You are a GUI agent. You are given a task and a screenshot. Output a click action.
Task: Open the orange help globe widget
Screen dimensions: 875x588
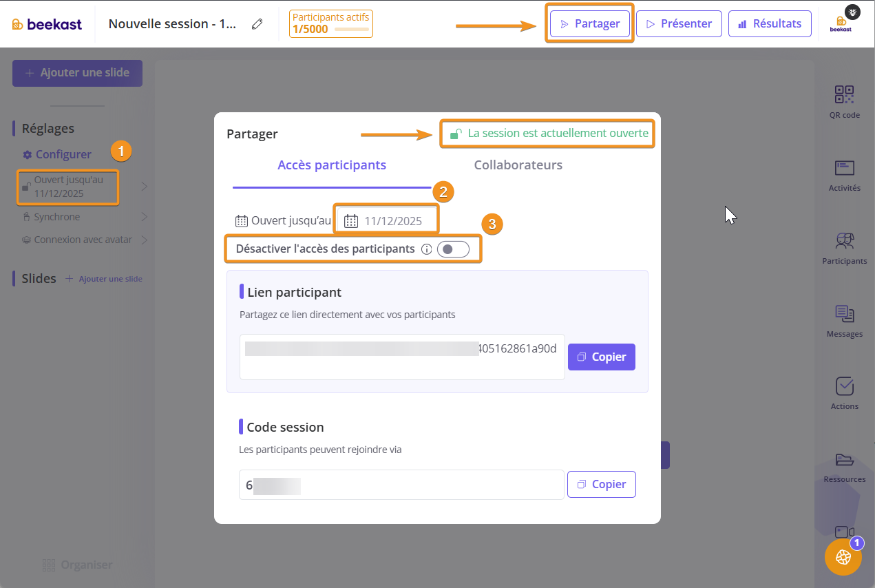click(843, 557)
